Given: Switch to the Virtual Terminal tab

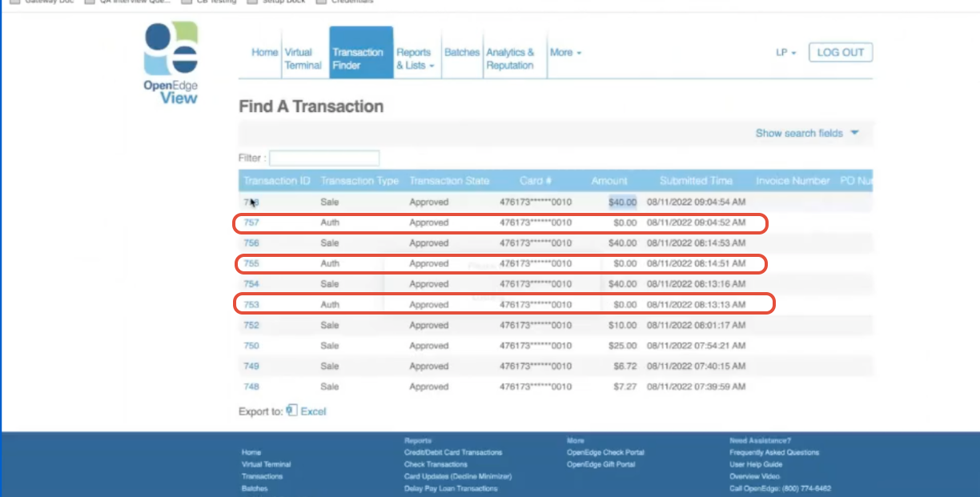Looking at the screenshot, I should 303,59.
